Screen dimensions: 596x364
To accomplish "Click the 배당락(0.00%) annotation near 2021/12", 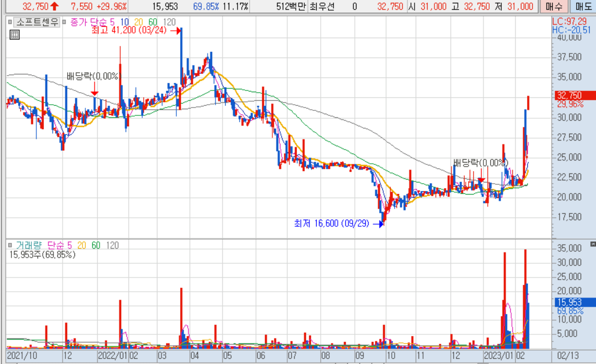I will coord(93,76).
